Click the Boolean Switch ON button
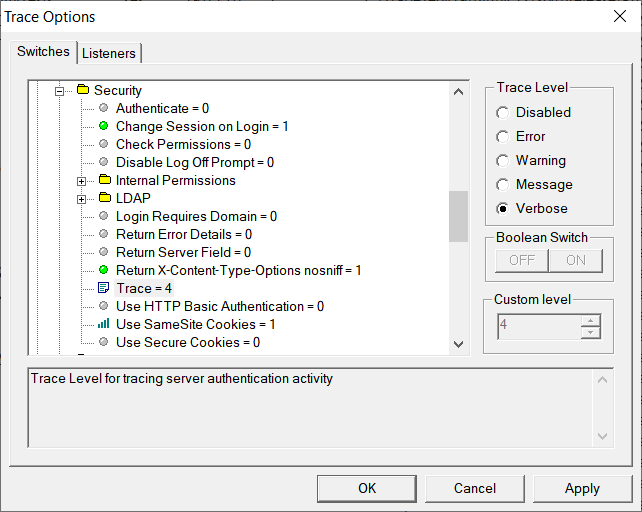The image size is (642, 512). (576, 261)
